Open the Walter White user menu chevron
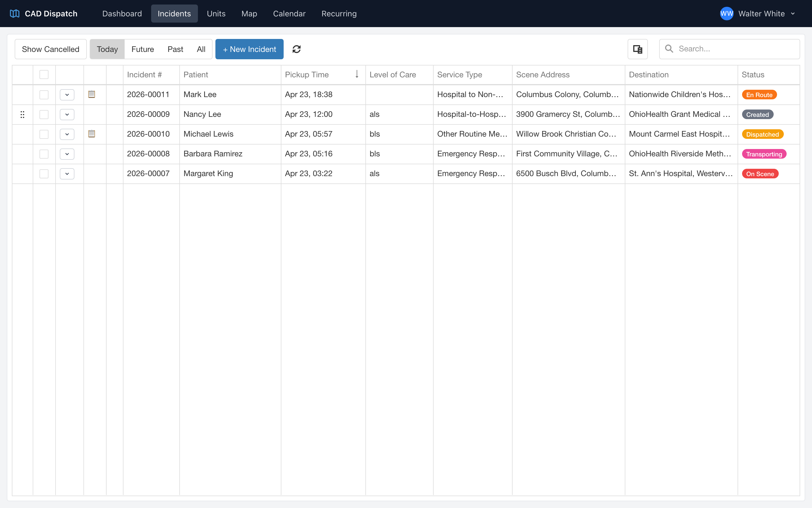Viewport: 812px width, 508px height. pos(793,14)
